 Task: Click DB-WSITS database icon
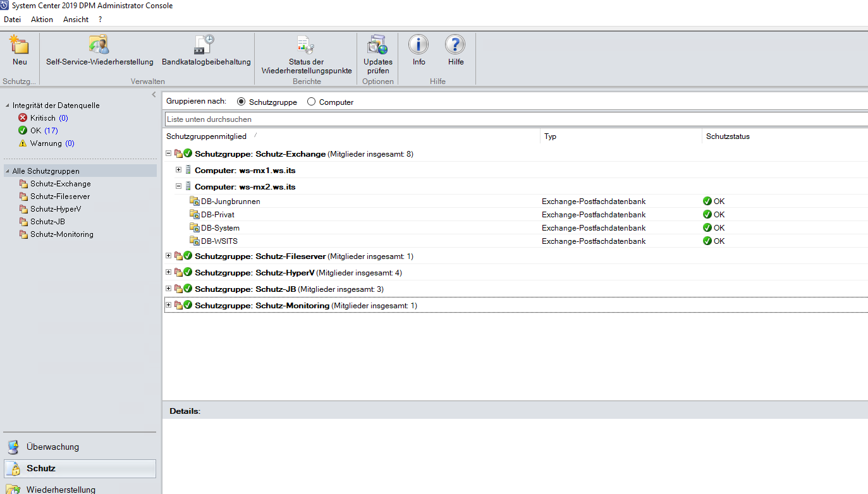coord(195,241)
